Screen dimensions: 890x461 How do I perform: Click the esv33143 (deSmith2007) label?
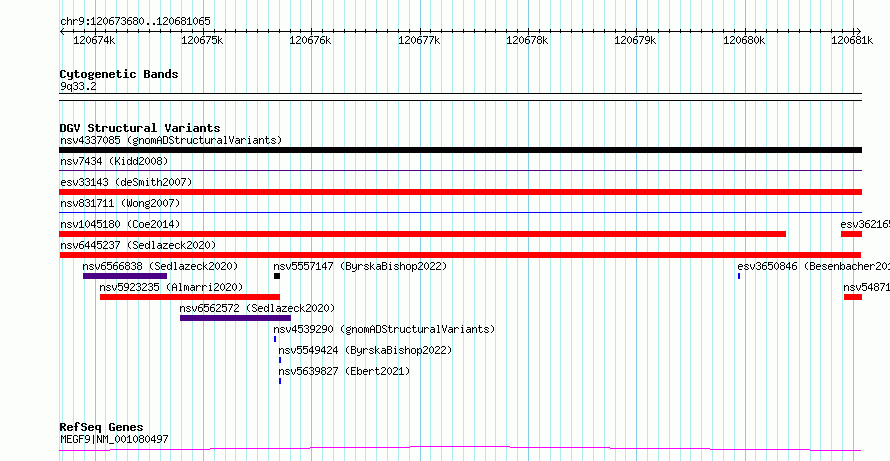click(126, 182)
